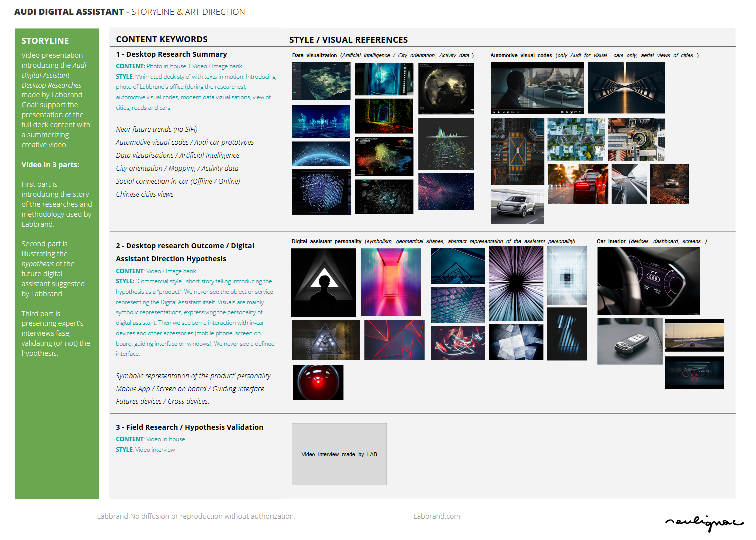Click the 'No diffusion or reproduction' footer notice
756x540 pixels.
coord(196,516)
